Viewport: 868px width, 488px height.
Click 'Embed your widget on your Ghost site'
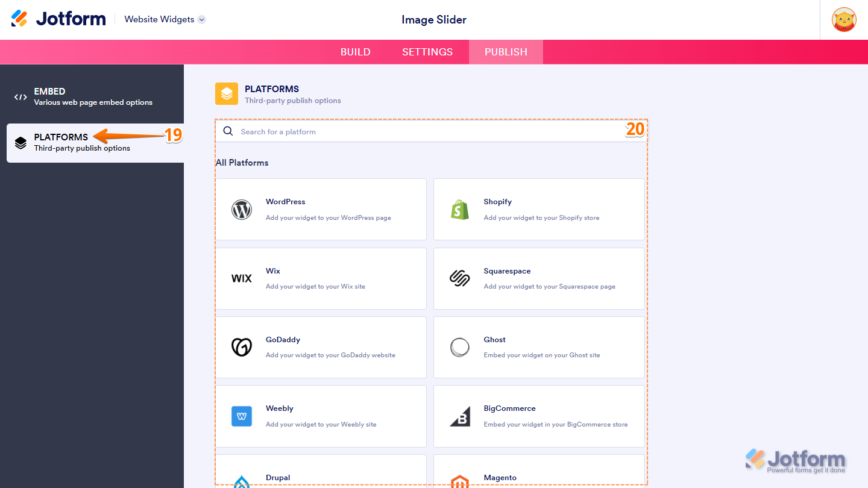542,355
